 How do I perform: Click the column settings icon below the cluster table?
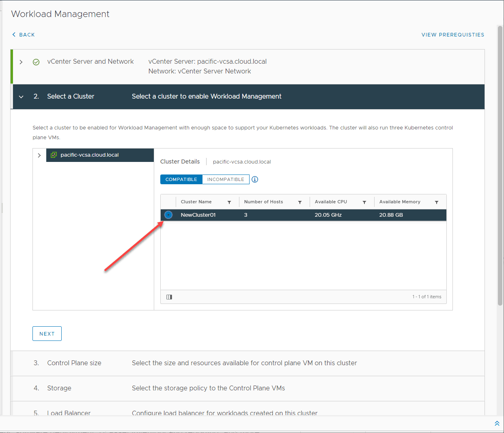(169, 297)
